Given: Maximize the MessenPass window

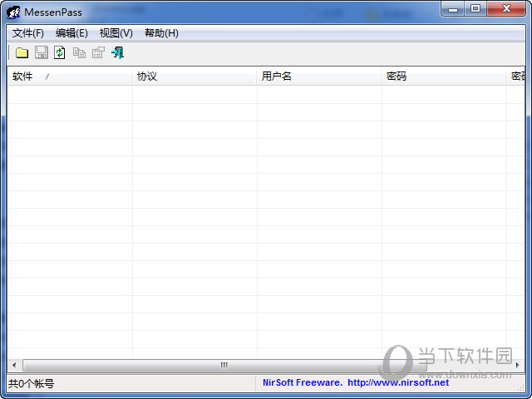Looking at the screenshot, I should tap(475, 9).
